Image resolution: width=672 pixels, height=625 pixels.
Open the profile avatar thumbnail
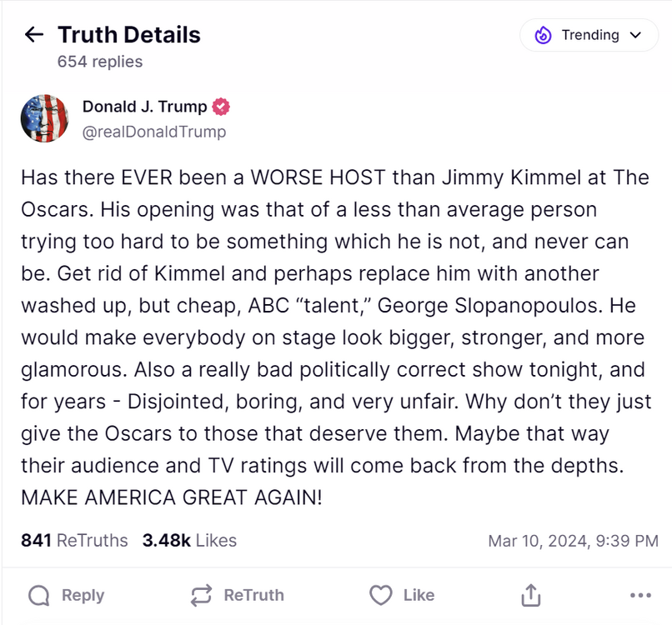(44, 119)
